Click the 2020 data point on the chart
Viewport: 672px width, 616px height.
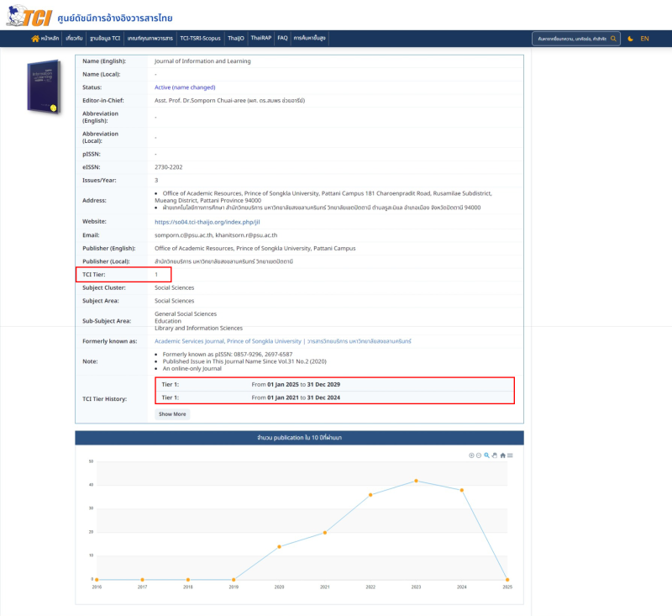click(279, 546)
